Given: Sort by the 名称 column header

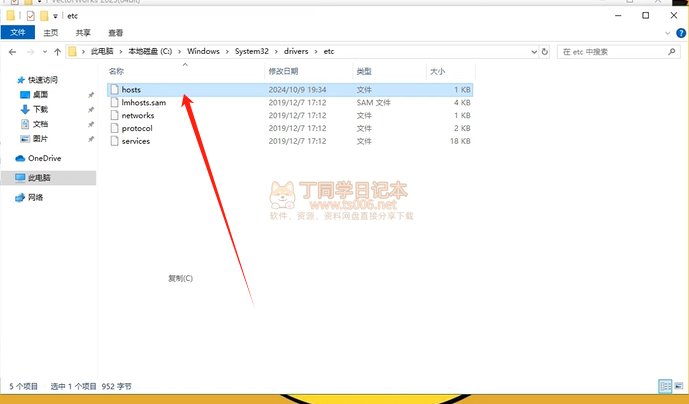Looking at the screenshot, I should click(116, 71).
